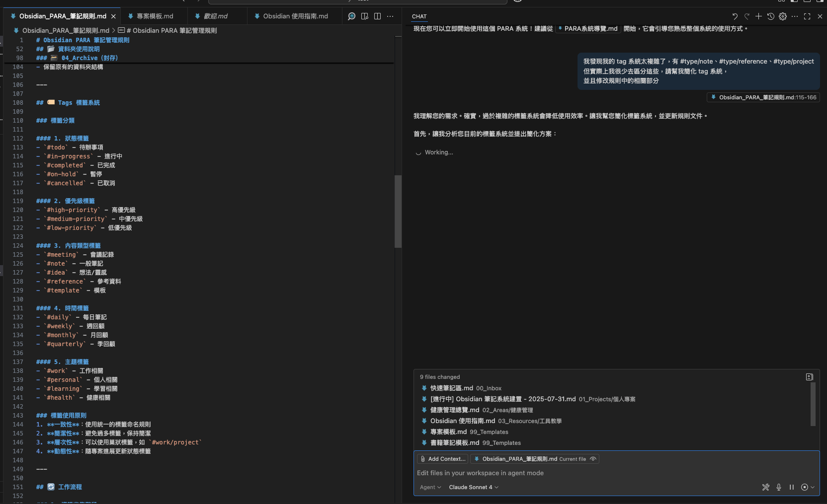Maximize the chat panel

pos(807,16)
